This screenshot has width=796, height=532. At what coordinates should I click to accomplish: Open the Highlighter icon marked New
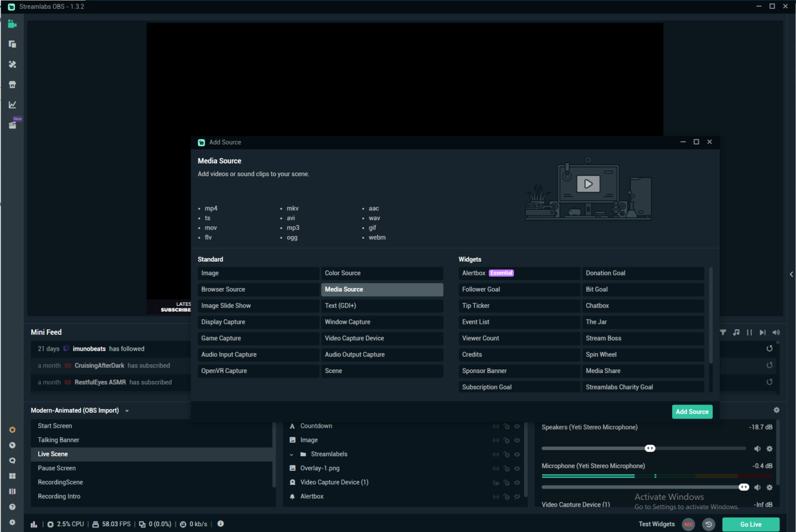click(x=12, y=125)
